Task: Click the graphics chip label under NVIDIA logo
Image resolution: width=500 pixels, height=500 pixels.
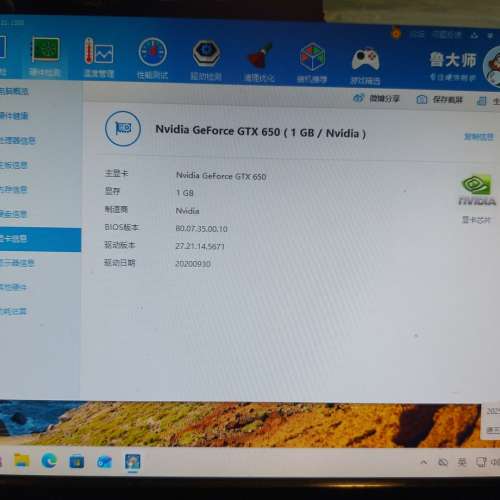Action: tap(477, 220)
